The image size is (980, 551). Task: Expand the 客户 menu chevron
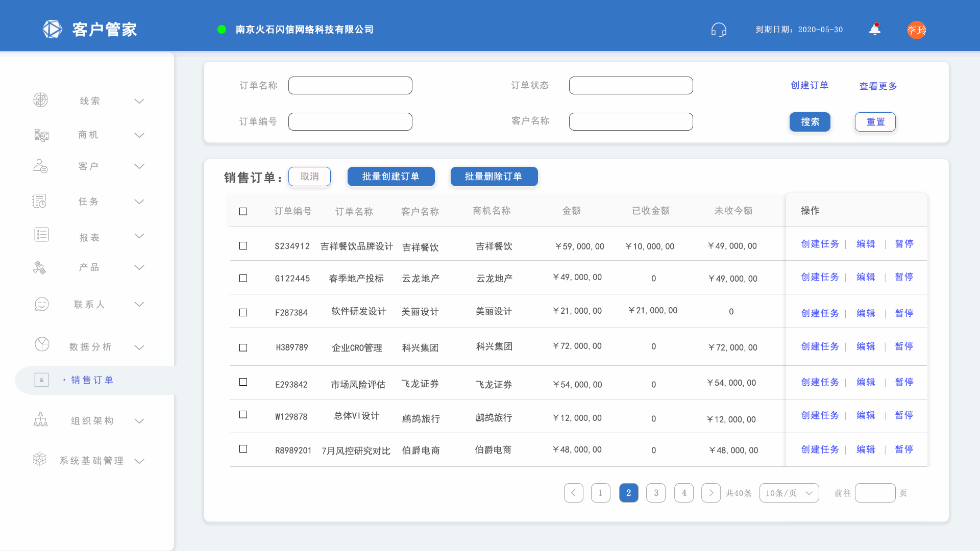pyautogui.click(x=139, y=166)
